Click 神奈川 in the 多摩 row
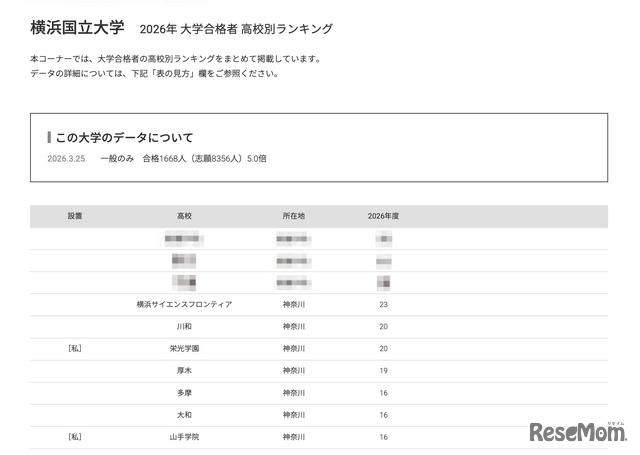Viewport: 640px width, 455px height. [294, 393]
